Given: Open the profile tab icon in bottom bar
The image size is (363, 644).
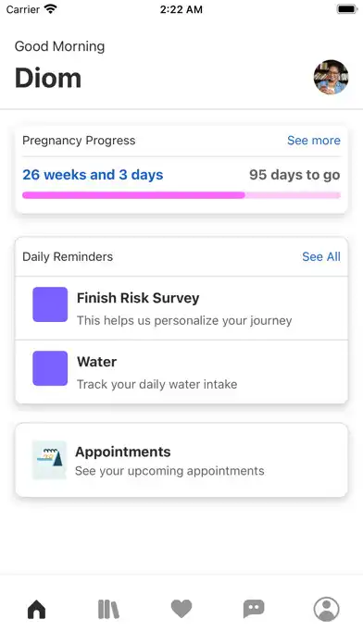Looking at the screenshot, I should (326, 609).
